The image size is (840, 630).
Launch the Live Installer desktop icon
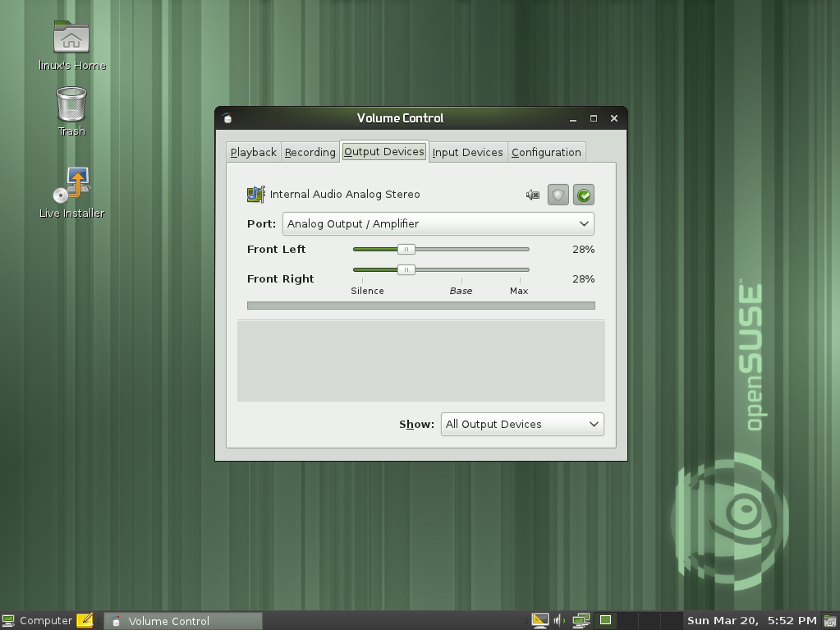(x=71, y=186)
